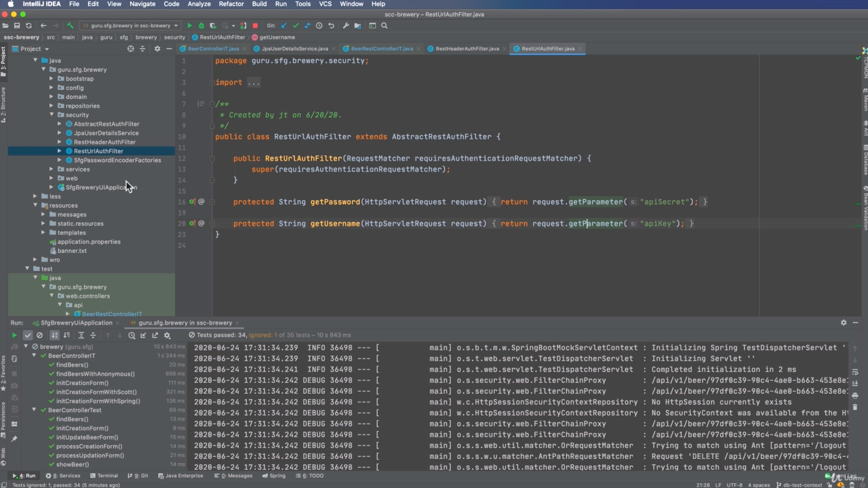868x488 pixels.
Task: Collapse the BeerControllerIT test node
Action: click(x=35, y=356)
